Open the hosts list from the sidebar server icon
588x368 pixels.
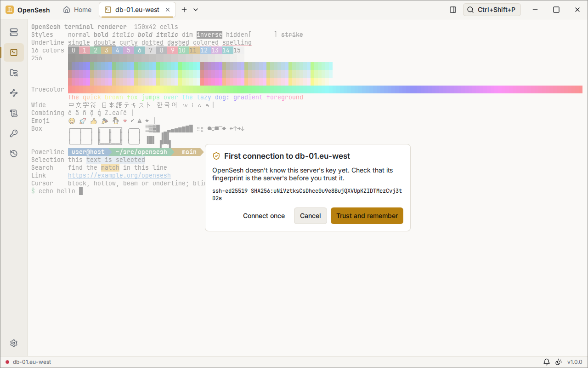(x=14, y=32)
